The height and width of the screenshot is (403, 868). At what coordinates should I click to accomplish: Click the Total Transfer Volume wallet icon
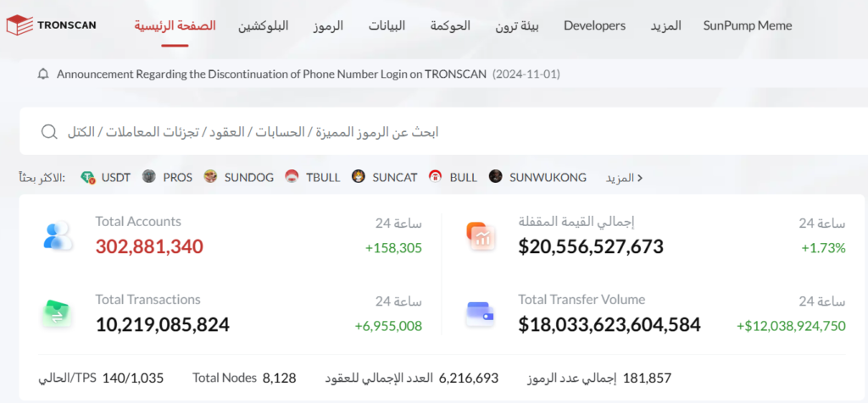pos(480,313)
